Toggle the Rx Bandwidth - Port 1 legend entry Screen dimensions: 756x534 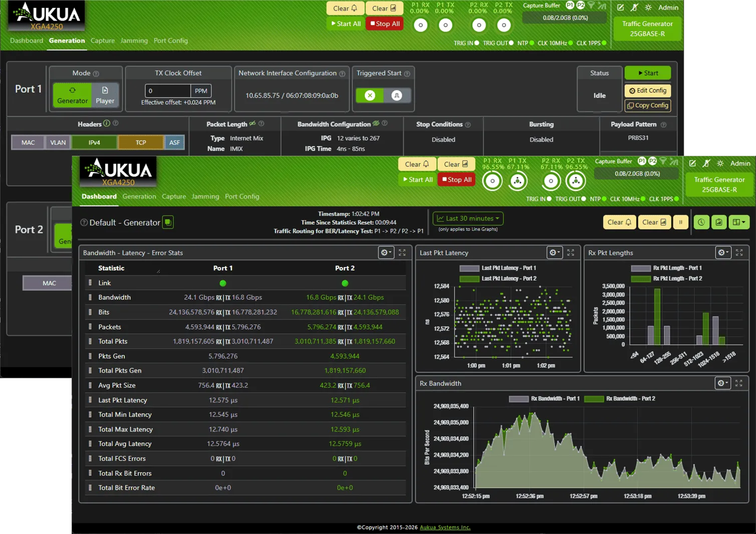[544, 399]
